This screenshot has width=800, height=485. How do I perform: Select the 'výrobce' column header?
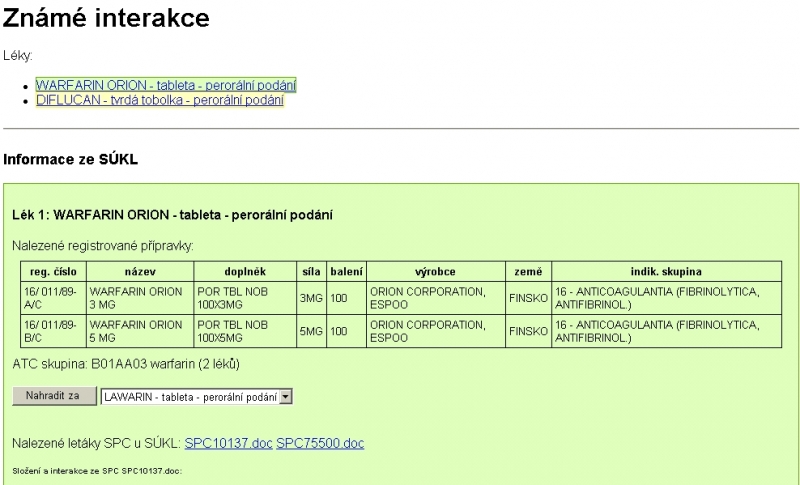[436, 271]
